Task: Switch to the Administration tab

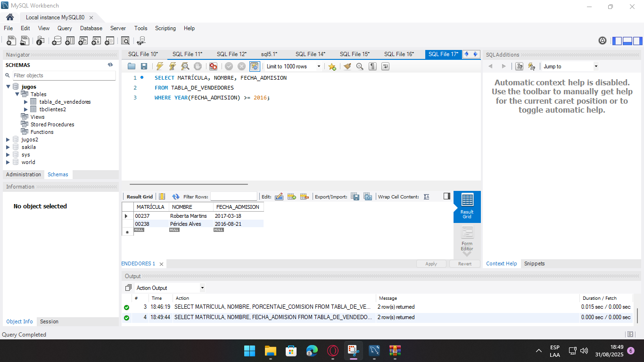Action: click(24, 174)
